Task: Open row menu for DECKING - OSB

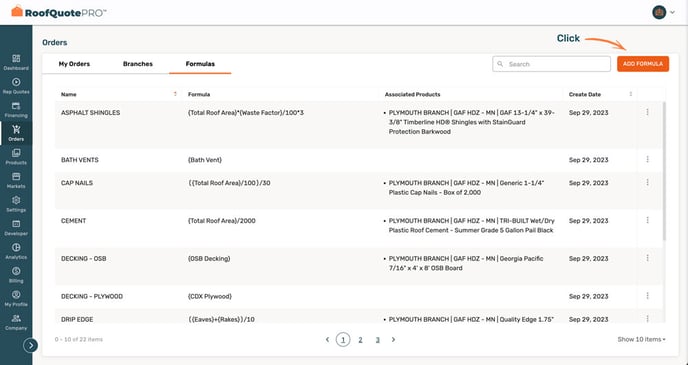Action: [647, 258]
